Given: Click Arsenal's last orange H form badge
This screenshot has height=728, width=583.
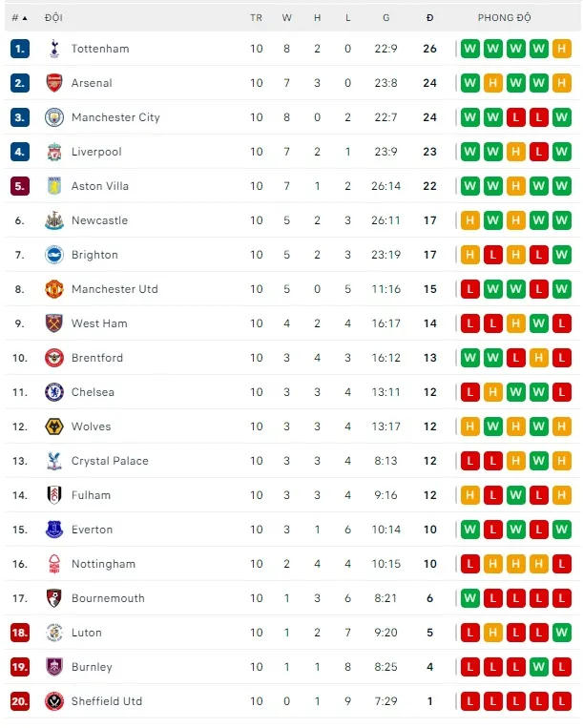Looking at the screenshot, I should pos(561,83).
